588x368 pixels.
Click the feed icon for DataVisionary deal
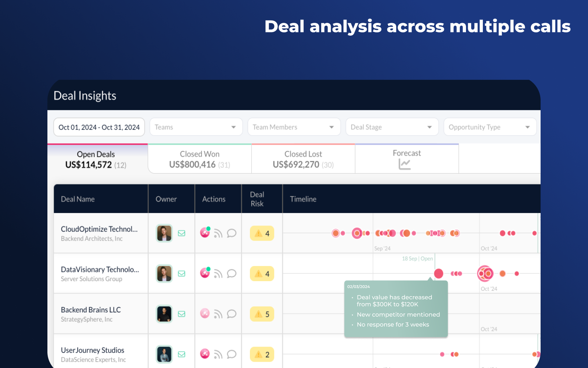218,274
